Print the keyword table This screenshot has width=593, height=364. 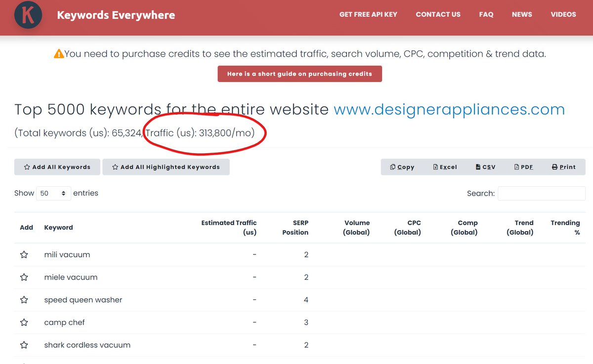(x=564, y=167)
